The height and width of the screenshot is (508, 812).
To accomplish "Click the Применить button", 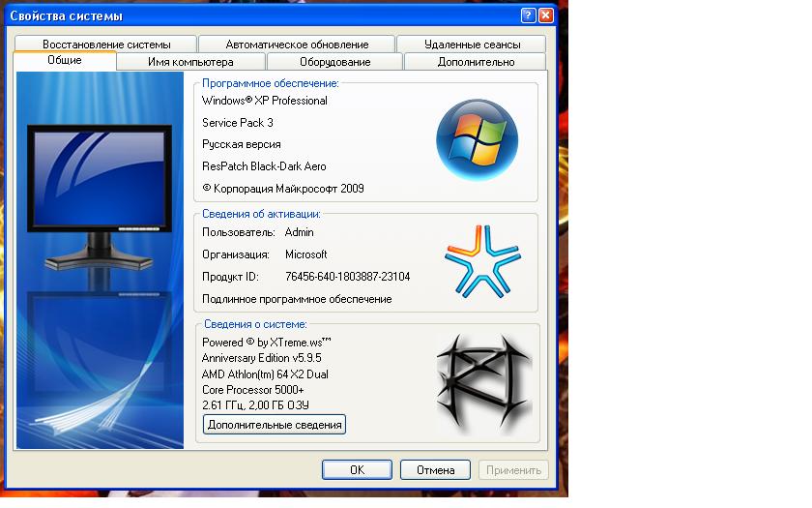I will 513,469.
